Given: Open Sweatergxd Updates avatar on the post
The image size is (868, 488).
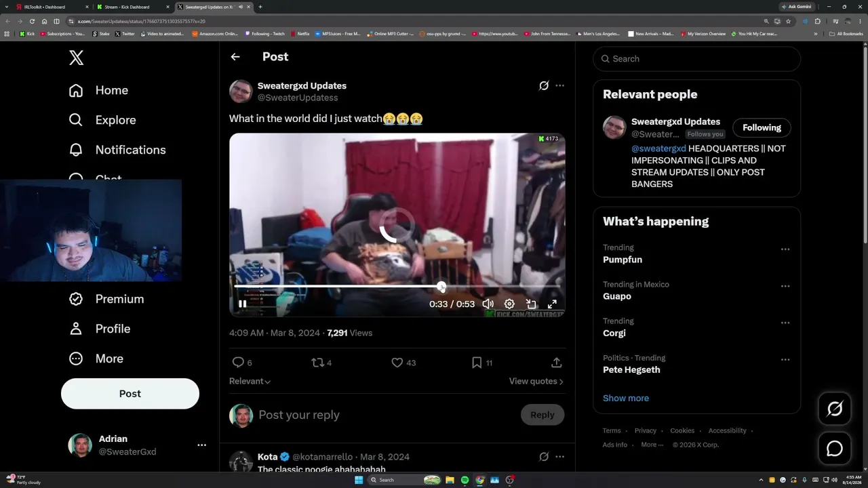Looking at the screenshot, I should 241,91.
